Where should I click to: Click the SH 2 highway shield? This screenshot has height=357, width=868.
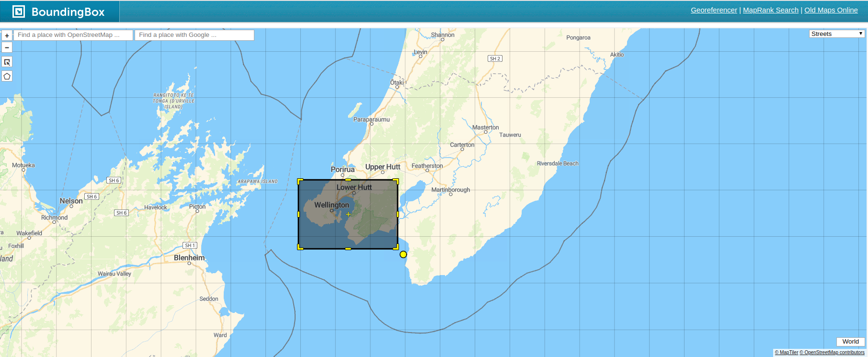495,58
